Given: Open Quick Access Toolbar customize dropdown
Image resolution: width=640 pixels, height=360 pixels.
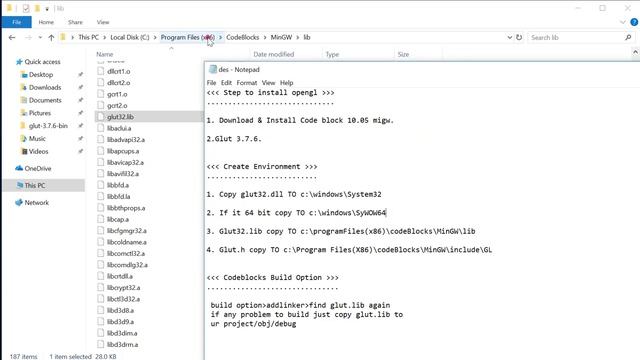Looking at the screenshot, I should pyautogui.click(x=47, y=9).
